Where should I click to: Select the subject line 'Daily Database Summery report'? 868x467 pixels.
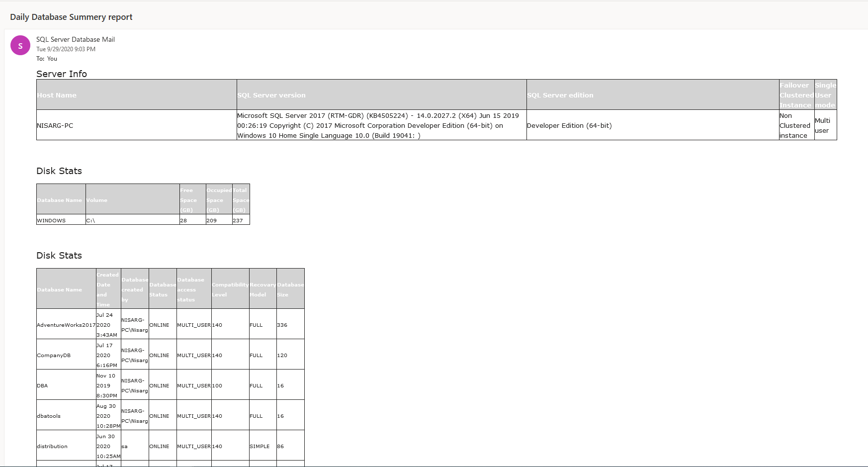click(x=71, y=17)
